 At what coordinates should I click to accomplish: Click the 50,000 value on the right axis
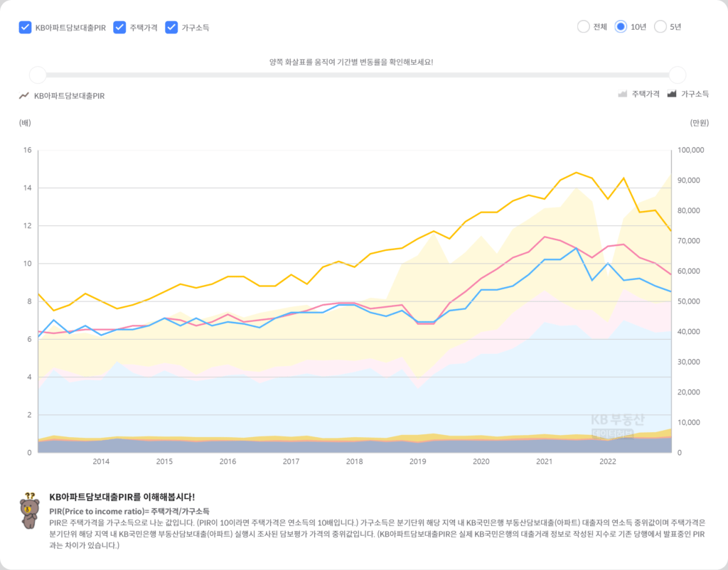tap(689, 301)
